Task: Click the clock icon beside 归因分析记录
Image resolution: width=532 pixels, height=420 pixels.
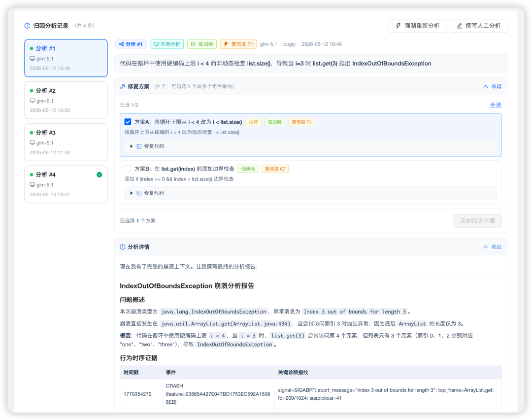Action: point(27,26)
